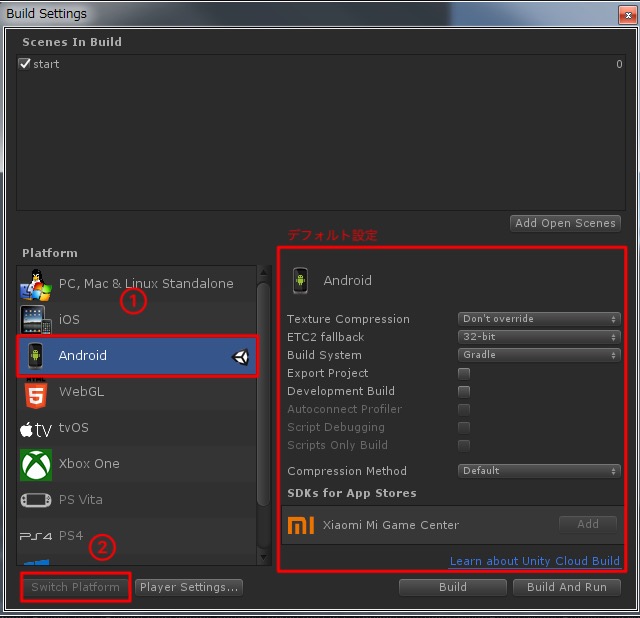Click Add for Xiaomi Mi Game Center
This screenshot has height=618, width=640.
coord(588,524)
